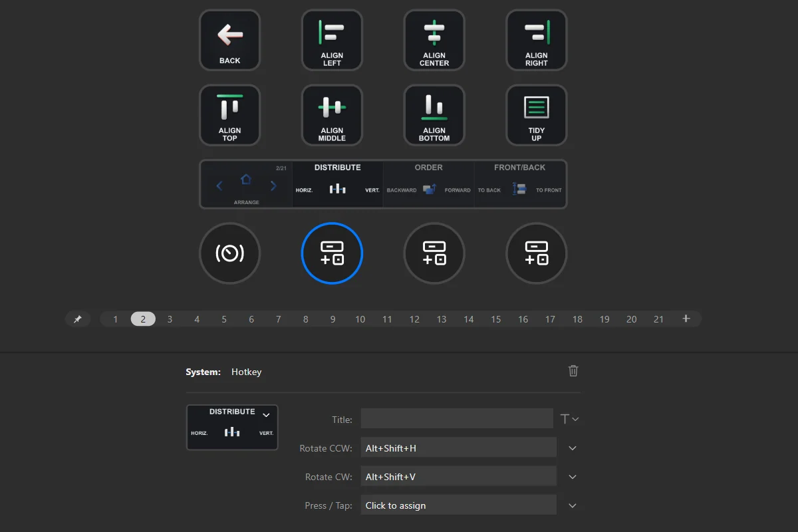Select the Align Top key
The width and height of the screenshot is (798, 532).
click(x=230, y=115)
